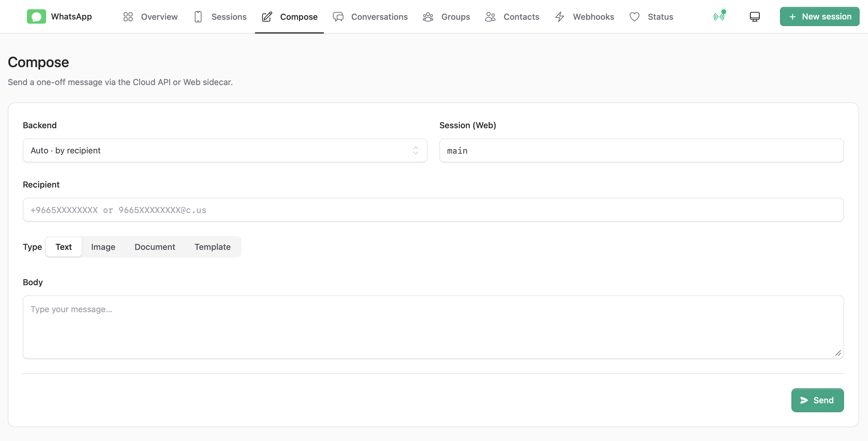This screenshot has width=868, height=441.
Task: Click the Send button label
Action: (823, 400)
